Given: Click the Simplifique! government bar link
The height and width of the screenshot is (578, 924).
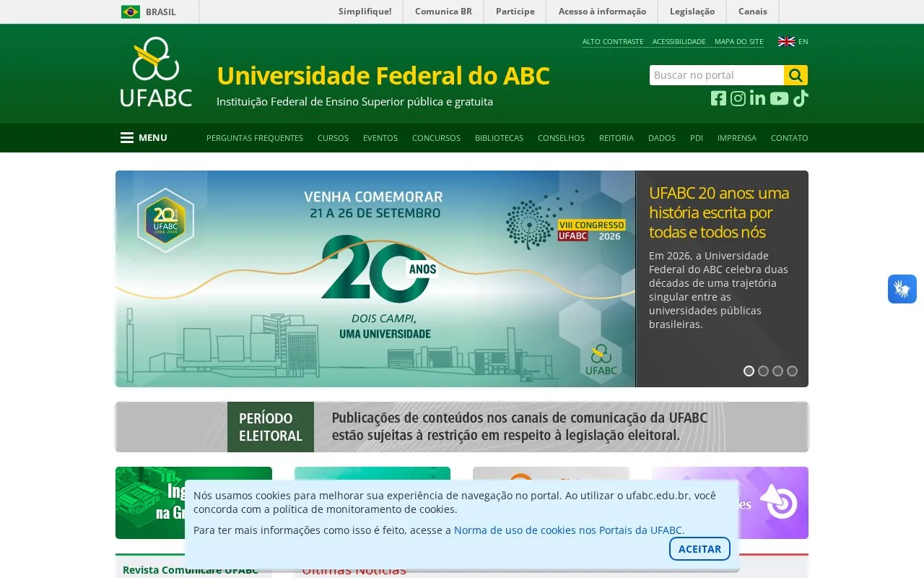Looking at the screenshot, I should [x=365, y=12].
